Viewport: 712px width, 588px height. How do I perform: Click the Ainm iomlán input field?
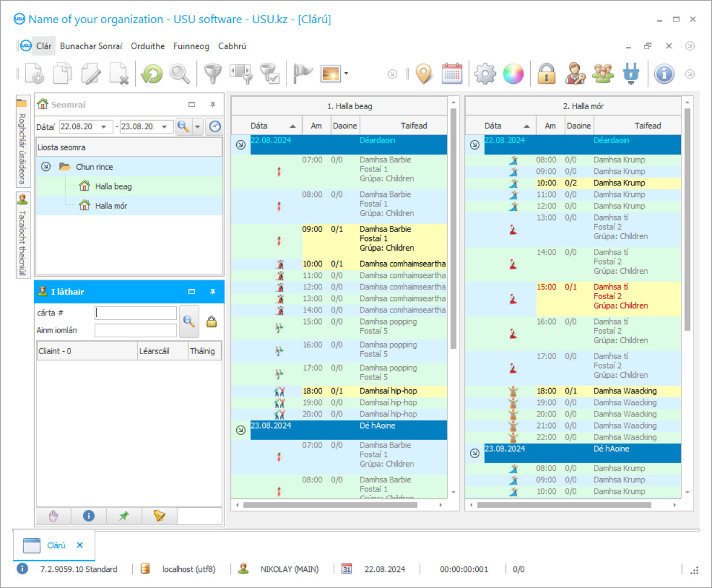tap(136, 330)
